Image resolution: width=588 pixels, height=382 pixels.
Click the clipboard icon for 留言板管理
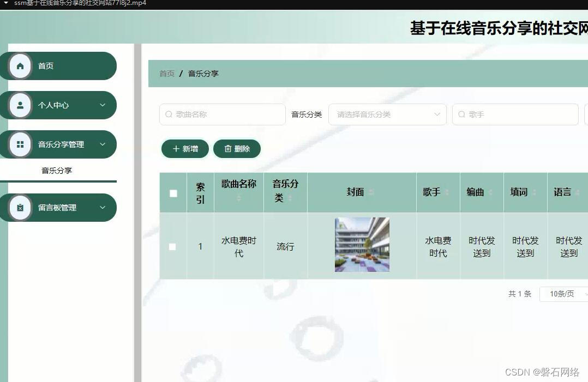[20, 208]
